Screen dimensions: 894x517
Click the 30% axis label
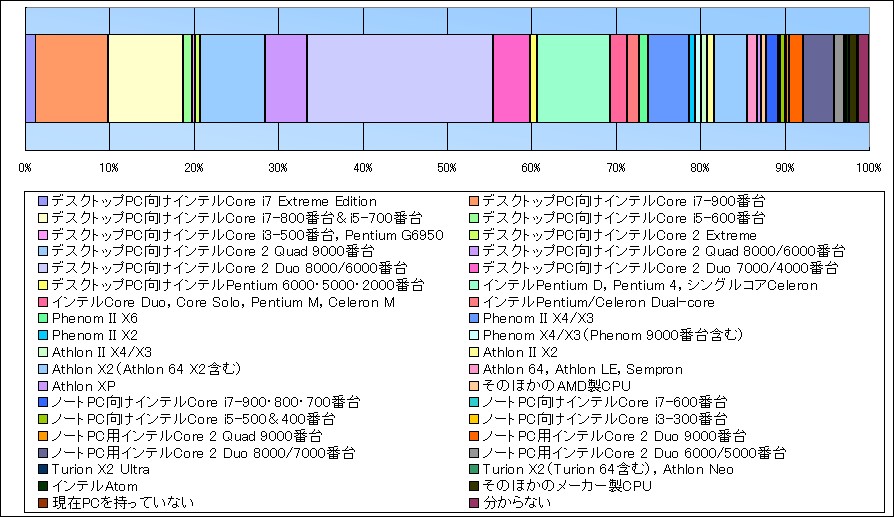click(x=278, y=168)
